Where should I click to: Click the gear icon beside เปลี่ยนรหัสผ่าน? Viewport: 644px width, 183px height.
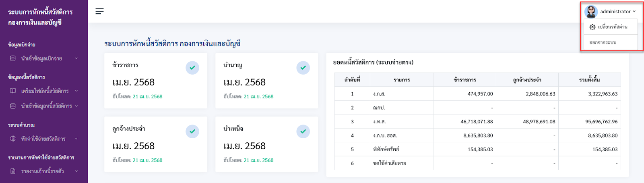(x=592, y=27)
